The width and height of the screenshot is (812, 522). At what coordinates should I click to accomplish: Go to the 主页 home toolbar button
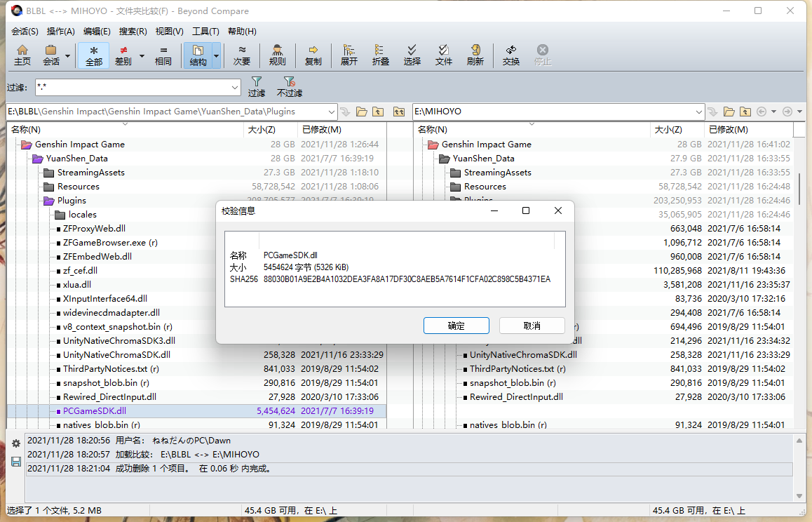(x=22, y=55)
